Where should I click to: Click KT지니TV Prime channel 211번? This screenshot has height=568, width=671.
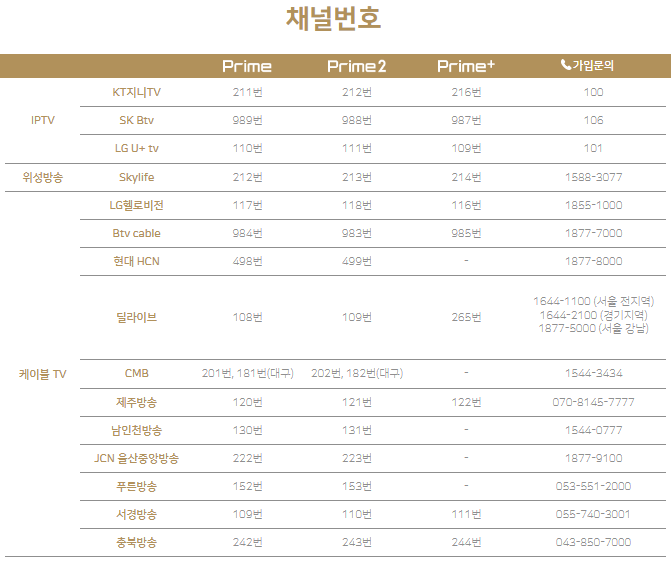247,92
